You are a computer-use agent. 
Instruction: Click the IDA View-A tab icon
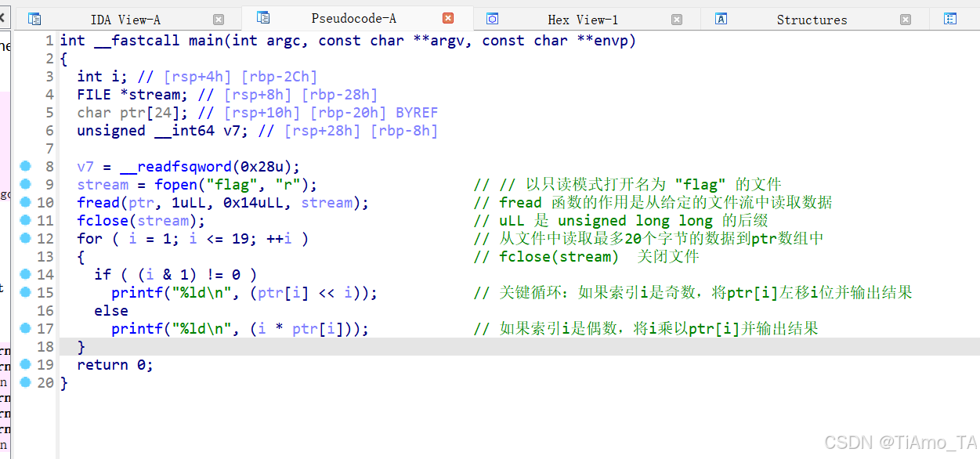[33, 19]
